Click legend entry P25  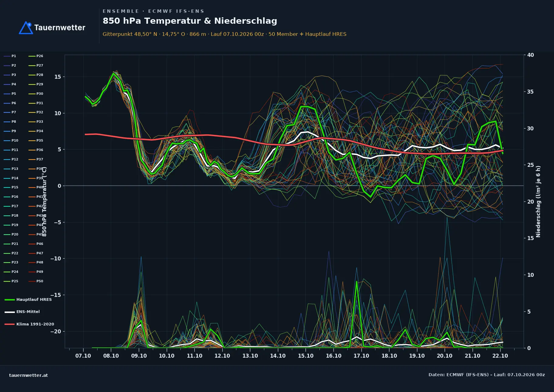click(x=11, y=281)
